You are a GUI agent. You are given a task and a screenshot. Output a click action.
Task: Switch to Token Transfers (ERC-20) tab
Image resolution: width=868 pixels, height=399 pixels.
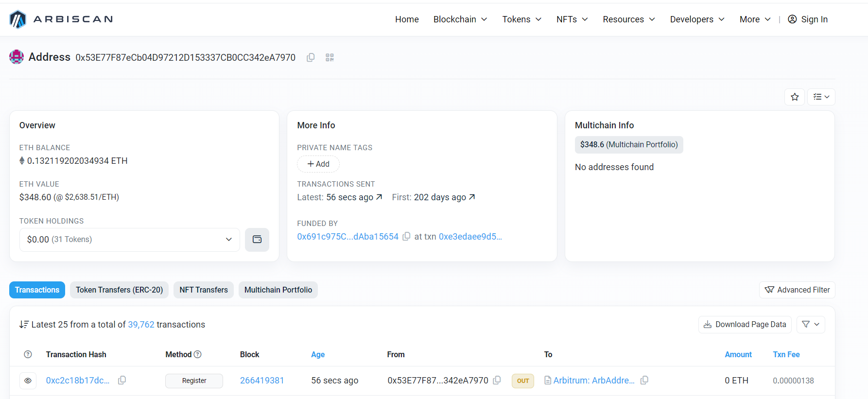click(120, 290)
